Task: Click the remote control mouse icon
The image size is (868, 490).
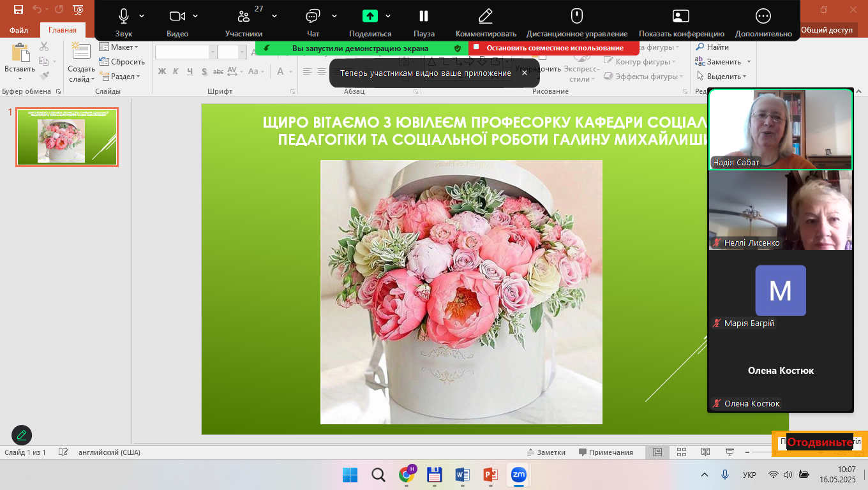Action: [x=576, y=17]
